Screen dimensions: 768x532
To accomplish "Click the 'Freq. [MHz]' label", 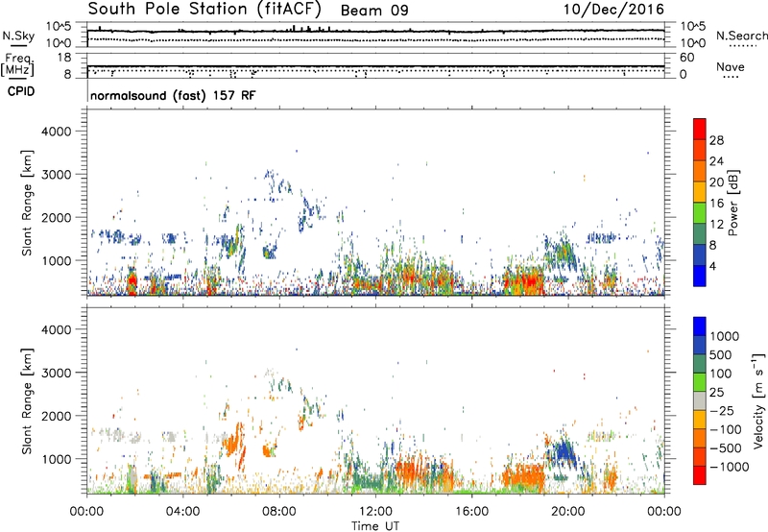I will 17,64.
